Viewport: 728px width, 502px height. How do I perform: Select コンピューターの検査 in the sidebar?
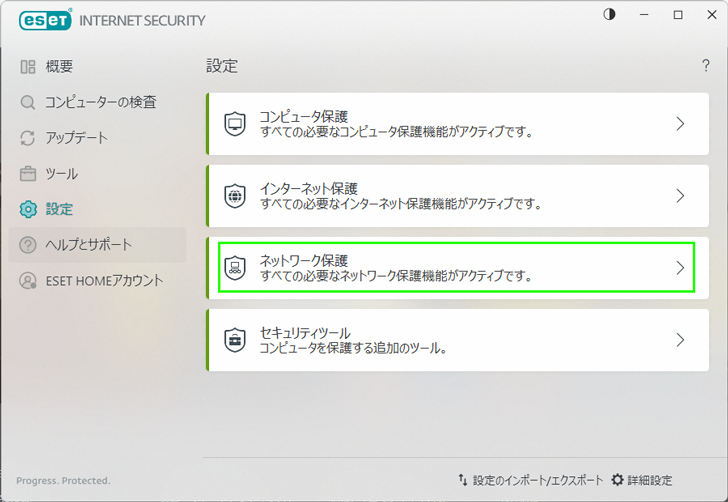tap(101, 102)
